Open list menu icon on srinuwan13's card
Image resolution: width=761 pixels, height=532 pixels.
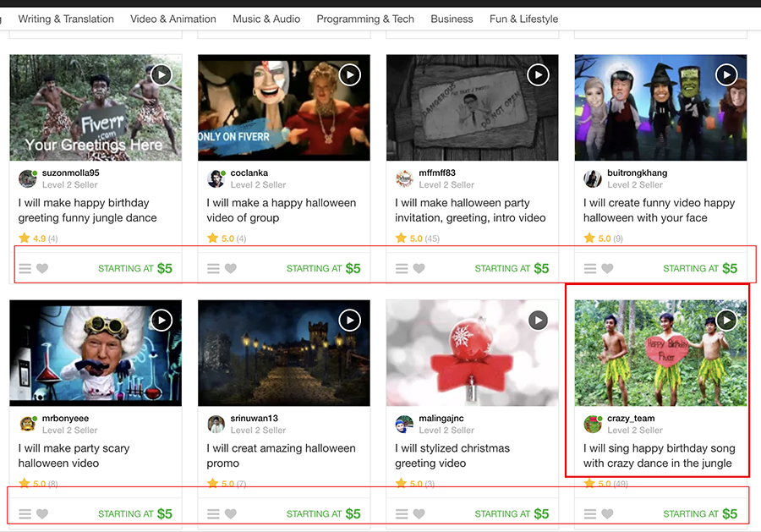click(213, 513)
